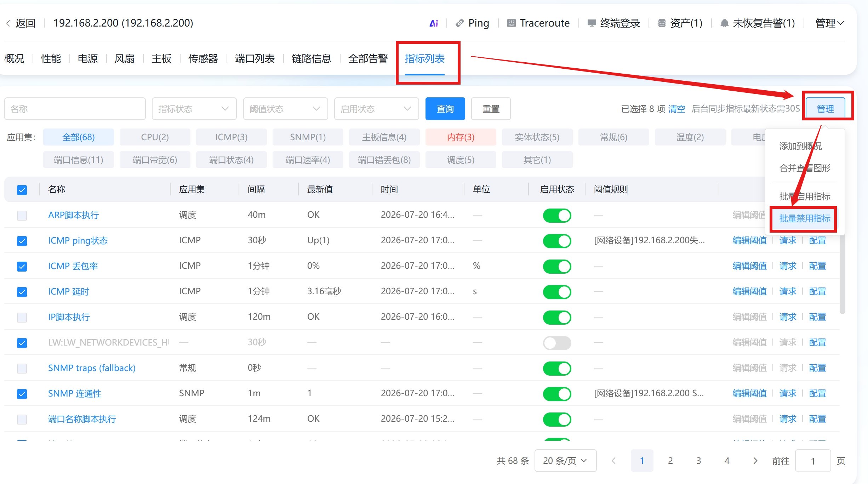868x484 pixels.
Task: Filter by the 温度(2) application set
Action: coord(690,137)
